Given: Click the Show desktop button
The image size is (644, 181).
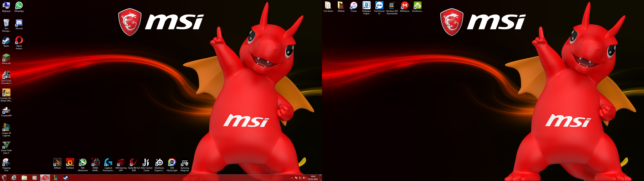Looking at the screenshot, I should point(321,178).
